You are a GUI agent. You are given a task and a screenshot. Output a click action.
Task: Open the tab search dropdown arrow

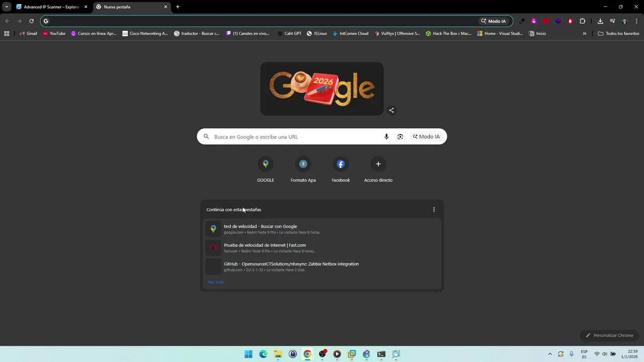click(x=7, y=7)
